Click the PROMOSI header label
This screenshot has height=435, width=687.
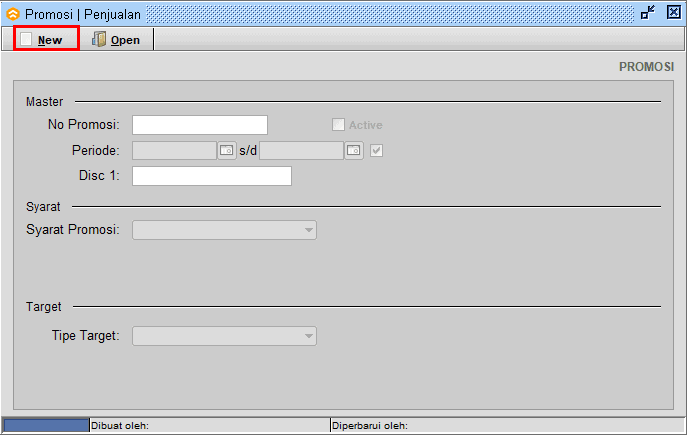pos(646,67)
